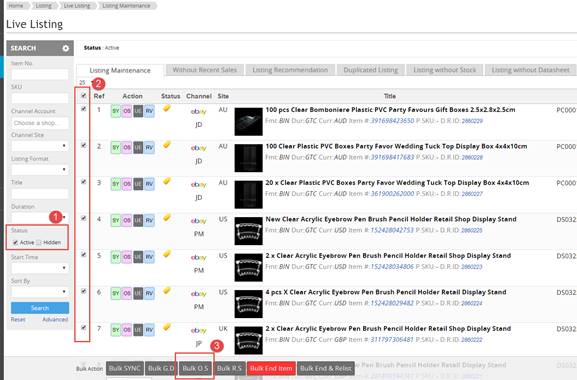Switch to the Listing Maintenance tab
Image resolution: width=577 pixels, height=380 pixels.
pos(120,70)
